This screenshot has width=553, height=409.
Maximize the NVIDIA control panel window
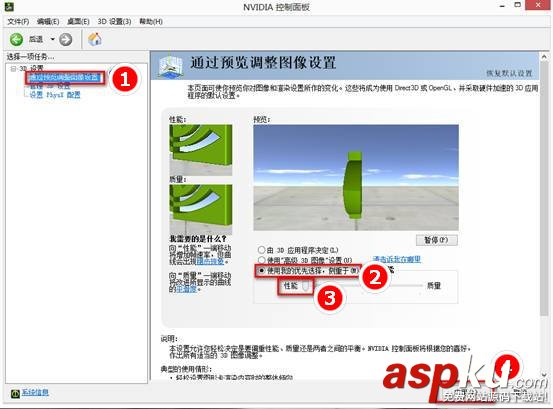[x=517, y=5]
